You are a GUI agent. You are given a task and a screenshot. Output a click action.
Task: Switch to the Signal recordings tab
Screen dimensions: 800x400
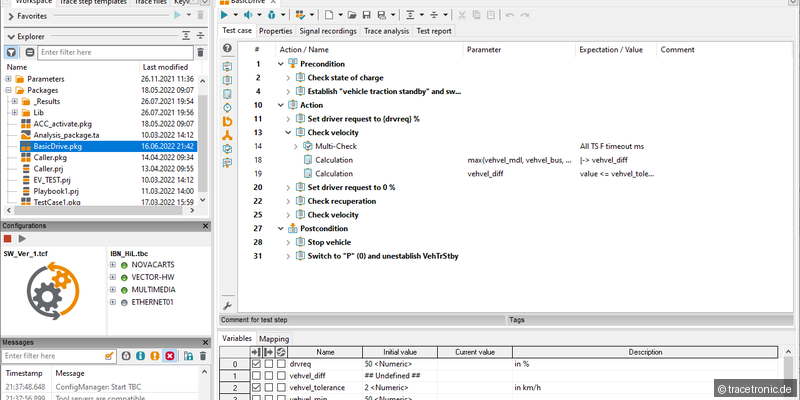click(x=328, y=31)
